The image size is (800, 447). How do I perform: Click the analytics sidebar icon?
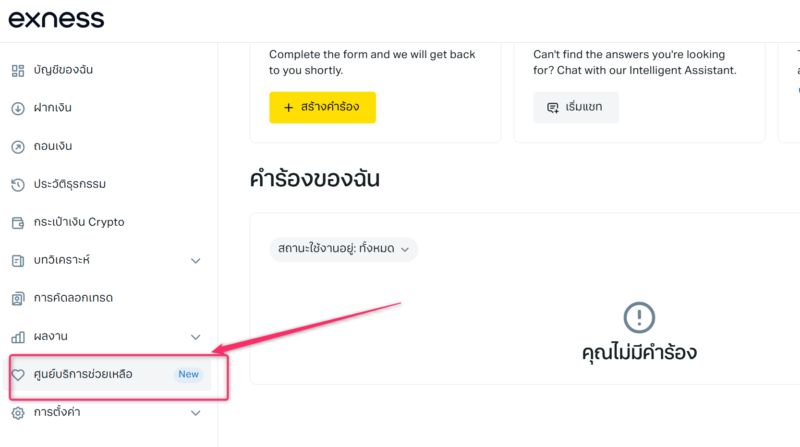click(17, 260)
